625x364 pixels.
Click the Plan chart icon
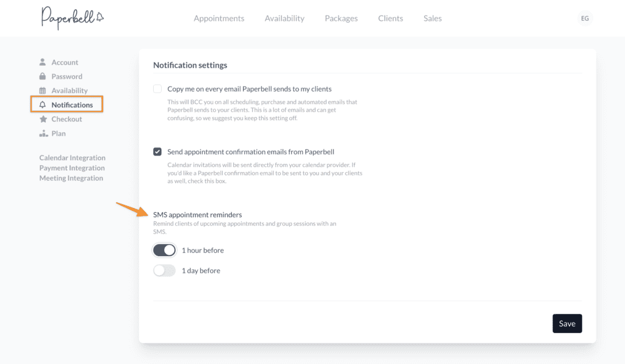click(x=43, y=133)
